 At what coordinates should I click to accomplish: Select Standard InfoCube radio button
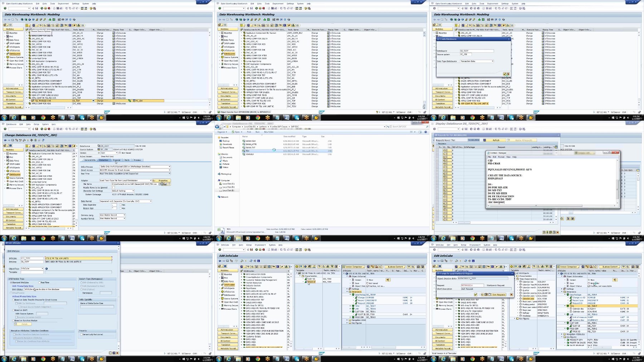(x=11, y=283)
